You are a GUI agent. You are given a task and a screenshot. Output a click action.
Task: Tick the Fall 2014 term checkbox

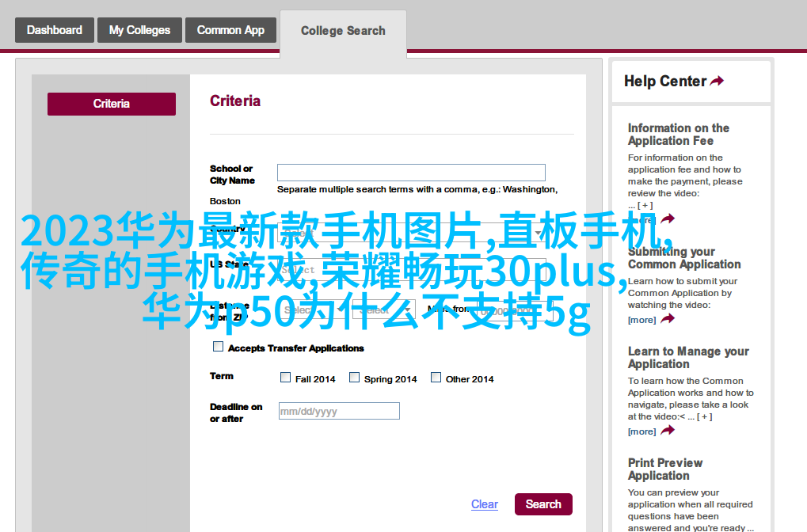click(x=285, y=378)
